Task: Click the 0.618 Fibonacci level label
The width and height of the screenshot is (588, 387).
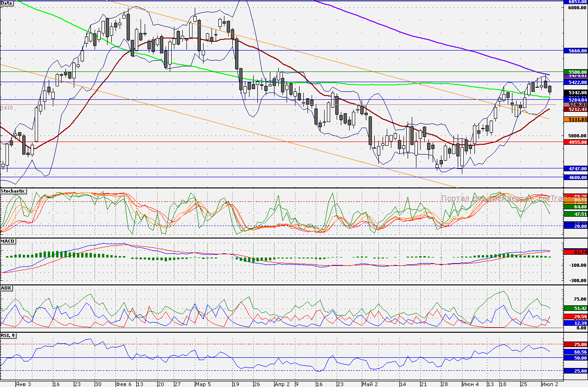Action: 7,108
